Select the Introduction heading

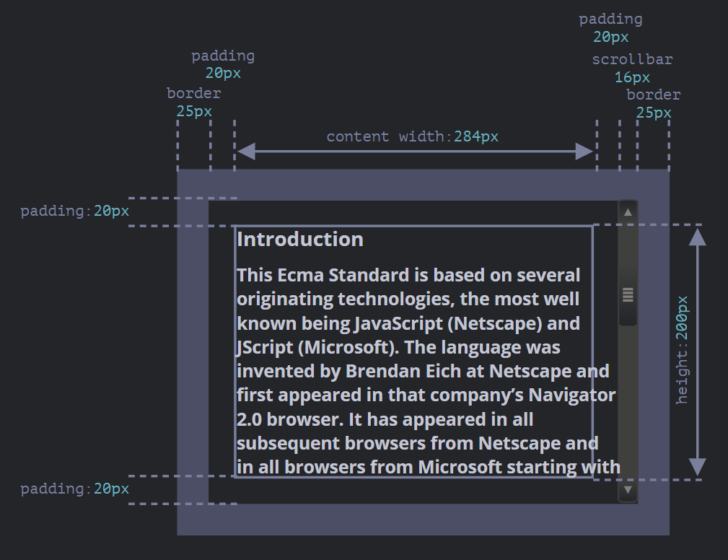coord(300,240)
